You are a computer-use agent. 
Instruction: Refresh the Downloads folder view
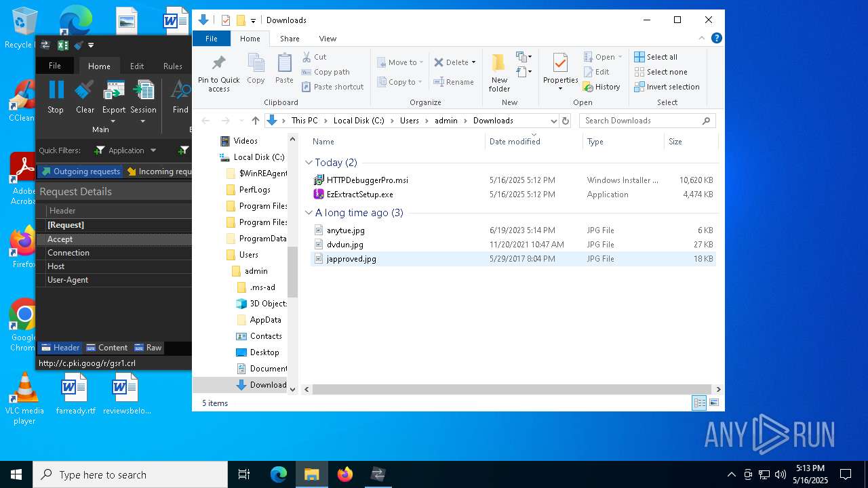[x=566, y=121]
